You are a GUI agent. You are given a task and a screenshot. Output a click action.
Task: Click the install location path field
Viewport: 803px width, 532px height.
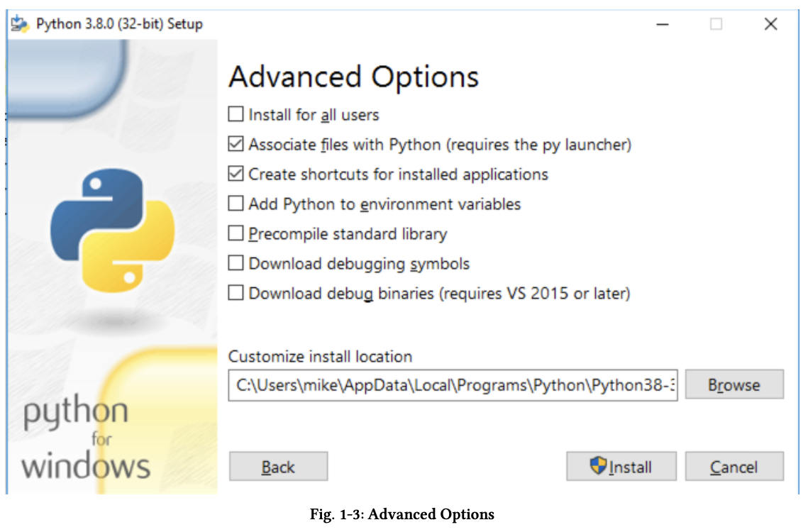(453, 385)
